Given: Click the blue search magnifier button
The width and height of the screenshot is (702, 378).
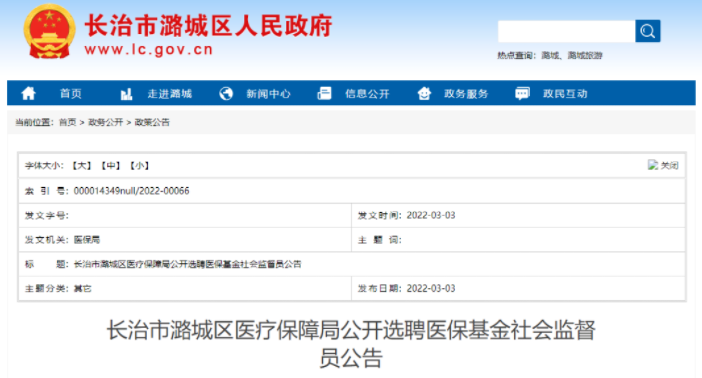Looking at the screenshot, I should (x=647, y=31).
